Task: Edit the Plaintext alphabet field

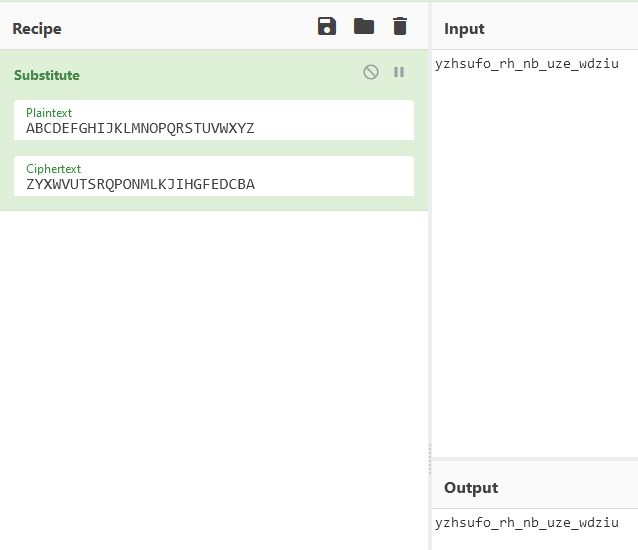Action: (214, 120)
